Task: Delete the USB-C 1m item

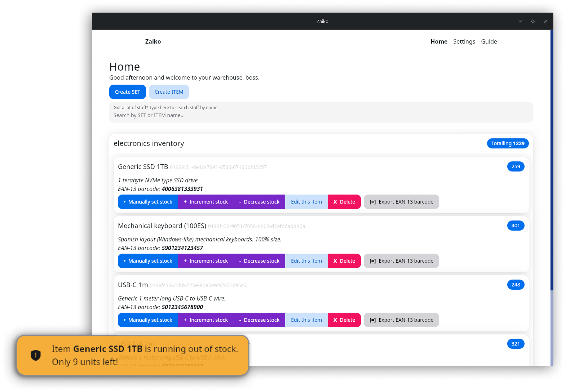Action: [x=344, y=320]
